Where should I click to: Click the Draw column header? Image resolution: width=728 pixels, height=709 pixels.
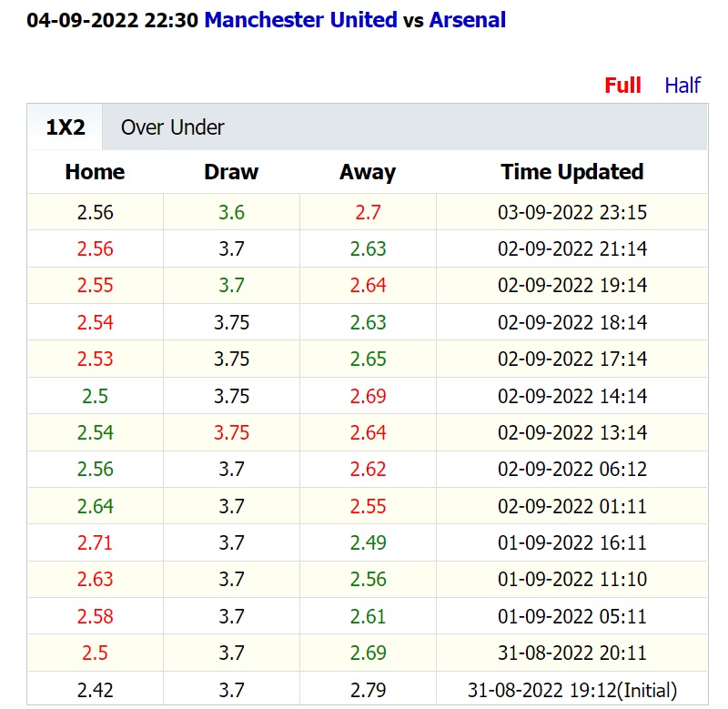coord(231,172)
